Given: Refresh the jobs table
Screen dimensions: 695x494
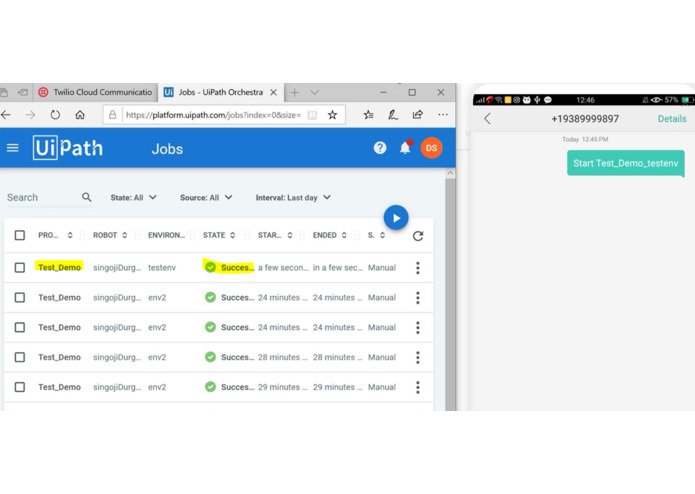Looking at the screenshot, I should click(418, 236).
